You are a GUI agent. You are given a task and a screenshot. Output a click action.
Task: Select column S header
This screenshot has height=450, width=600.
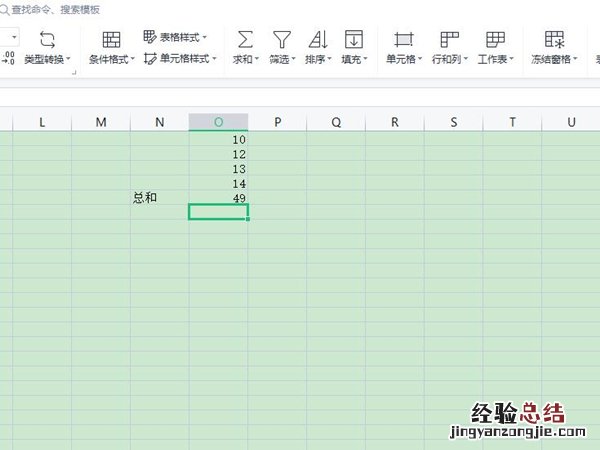[x=453, y=122]
